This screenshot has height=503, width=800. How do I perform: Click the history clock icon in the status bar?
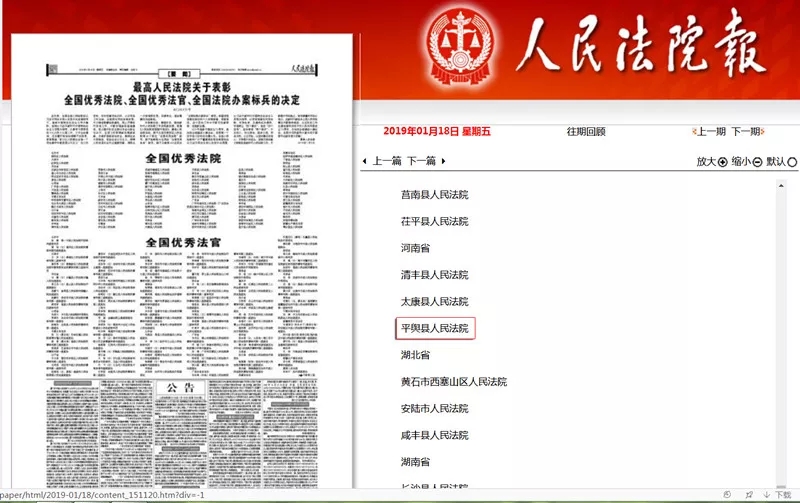point(727,494)
